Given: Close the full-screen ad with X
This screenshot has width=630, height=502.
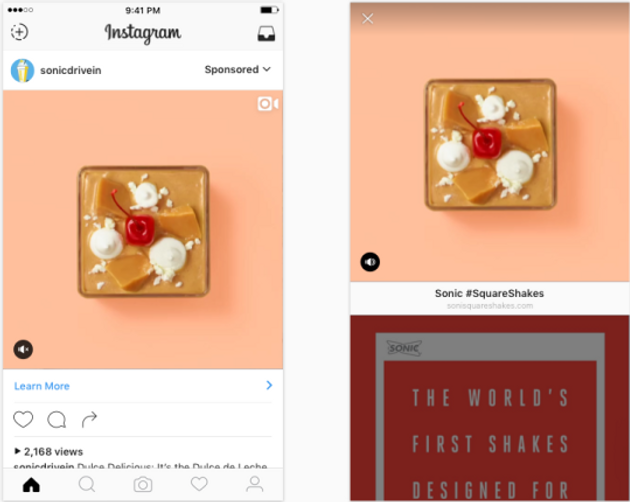Looking at the screenshot, I should [x=367, y=18].
